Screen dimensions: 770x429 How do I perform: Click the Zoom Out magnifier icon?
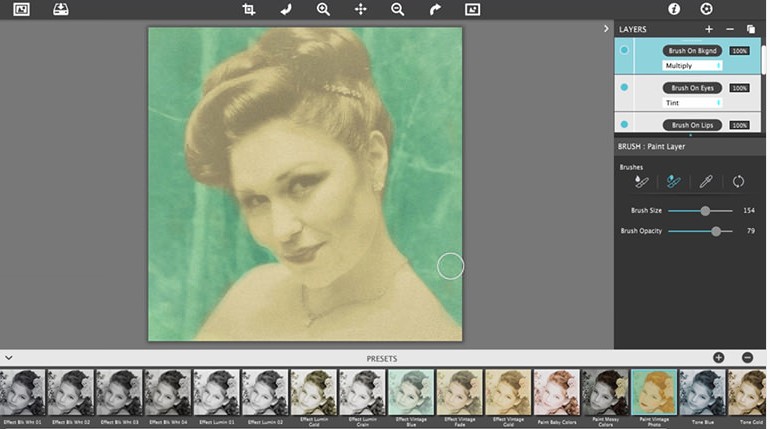tap(397, 9)
